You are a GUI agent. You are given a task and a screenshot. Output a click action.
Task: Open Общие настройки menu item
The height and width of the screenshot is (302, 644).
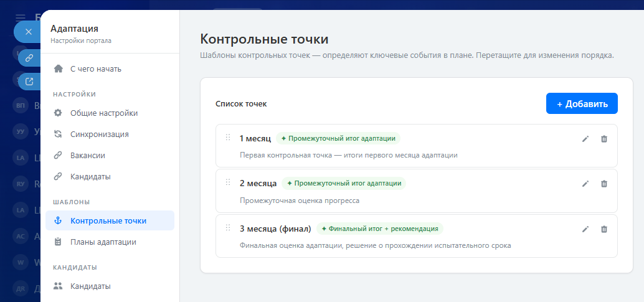(x=110, y=113)
